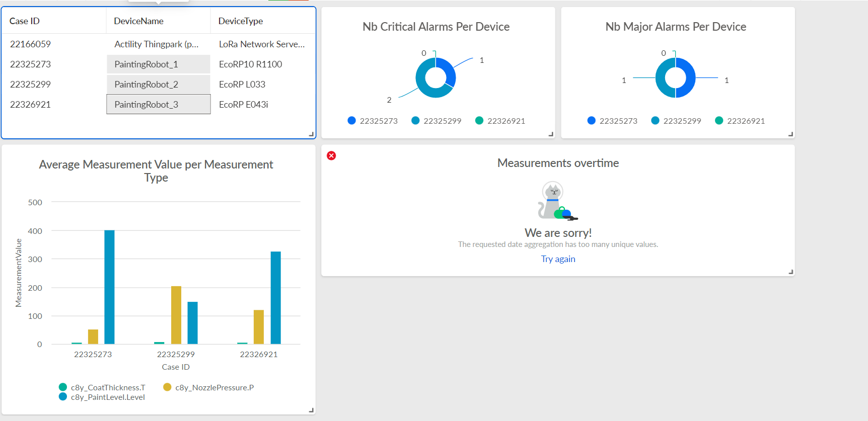Select EcoRP E043i cell

tap(263, 105)
